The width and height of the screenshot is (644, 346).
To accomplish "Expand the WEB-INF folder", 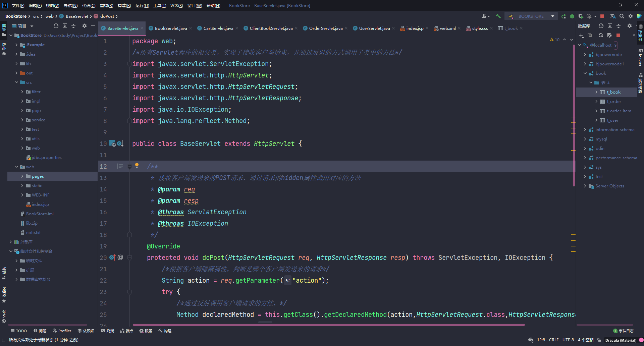I will (22, 195).
